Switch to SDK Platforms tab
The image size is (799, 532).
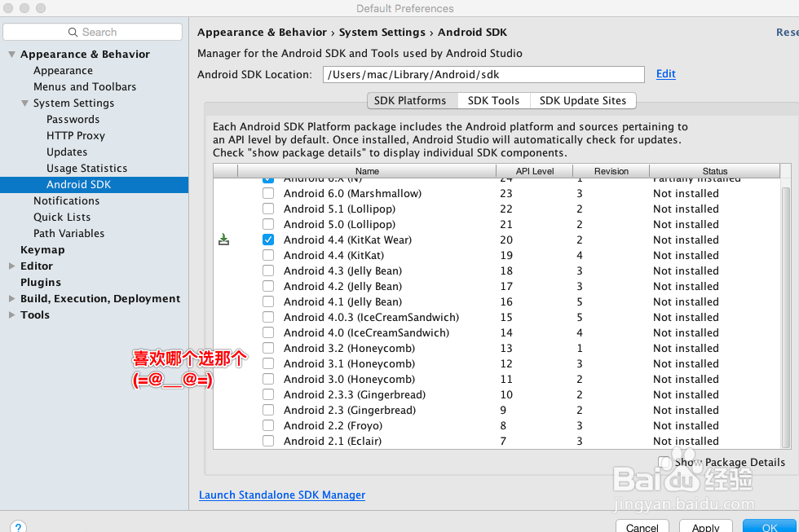pos(413,101)
